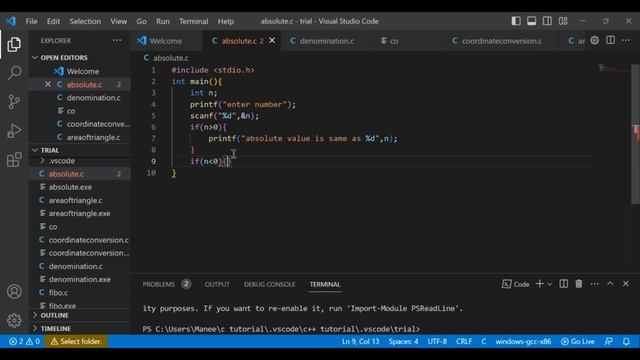This screenshot has height=360, width=640.
Task: Close the terminal panel
Action: [x=626, y=284]
